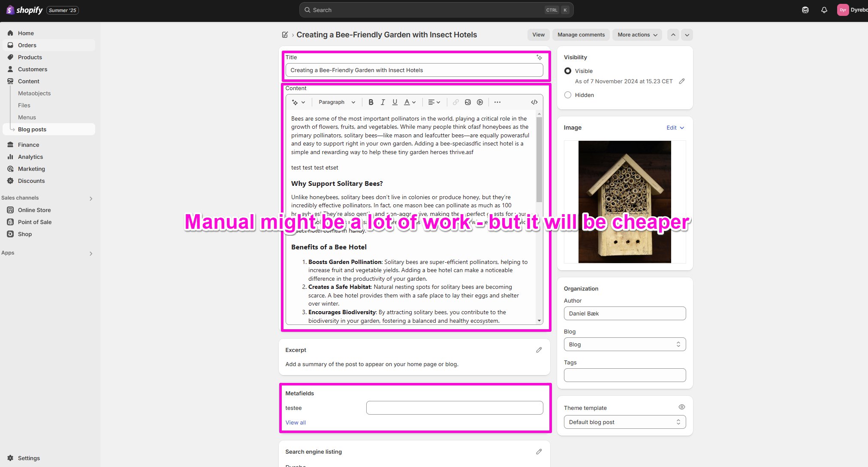The height and width of the screenshot is (467, 868).
Task: Open Default blog post template dropdown
Action: (x=624, y=422)
